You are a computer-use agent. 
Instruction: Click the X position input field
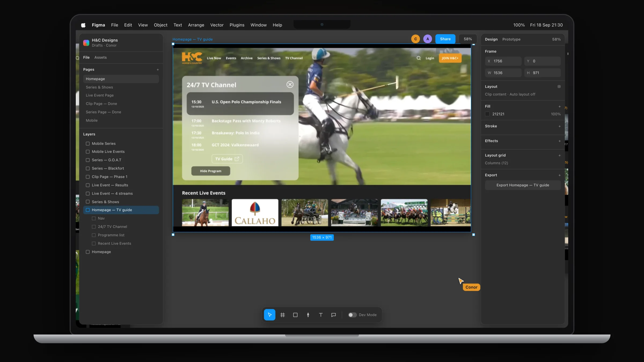(x=503, y=61)
